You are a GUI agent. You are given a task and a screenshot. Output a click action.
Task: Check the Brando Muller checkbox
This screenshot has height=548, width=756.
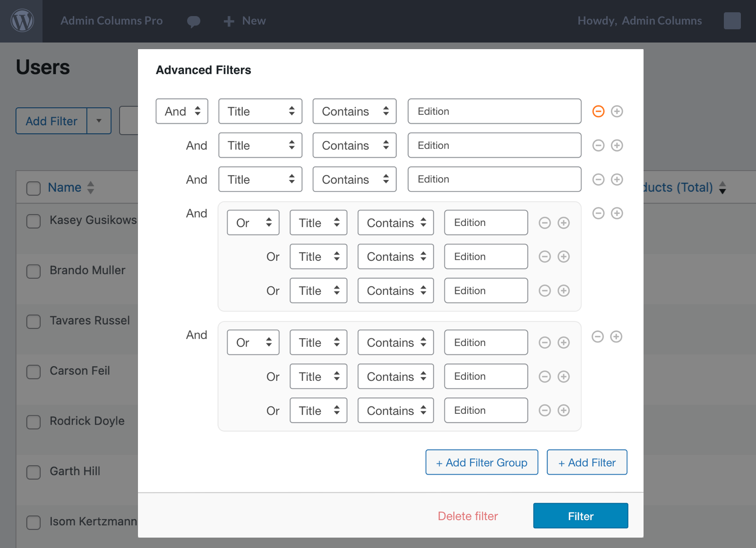tap(34, 271)
